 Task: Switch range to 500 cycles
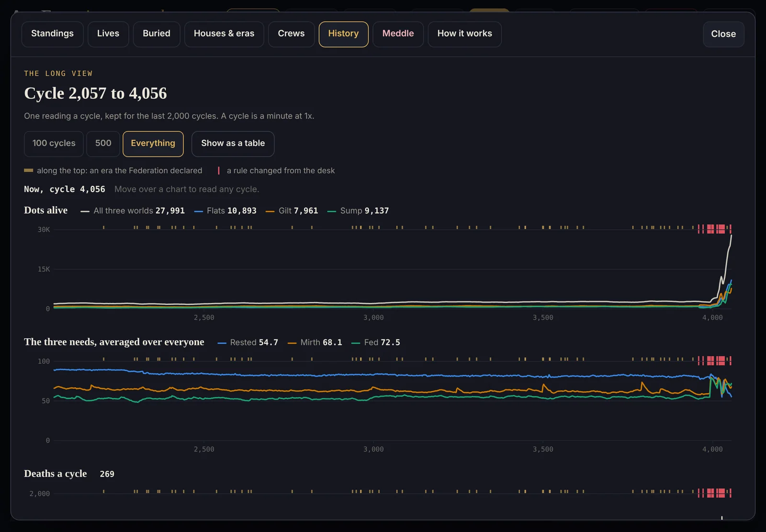coord(103,144)
